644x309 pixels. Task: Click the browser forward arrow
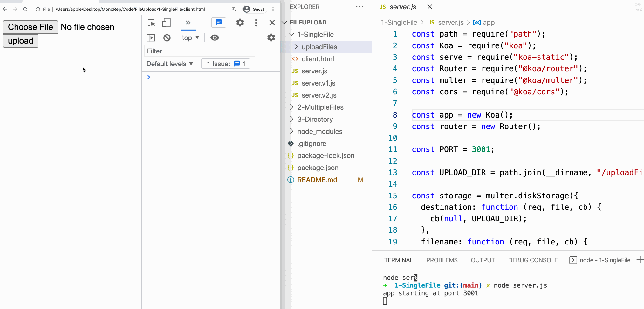click(x=15, y=9)
